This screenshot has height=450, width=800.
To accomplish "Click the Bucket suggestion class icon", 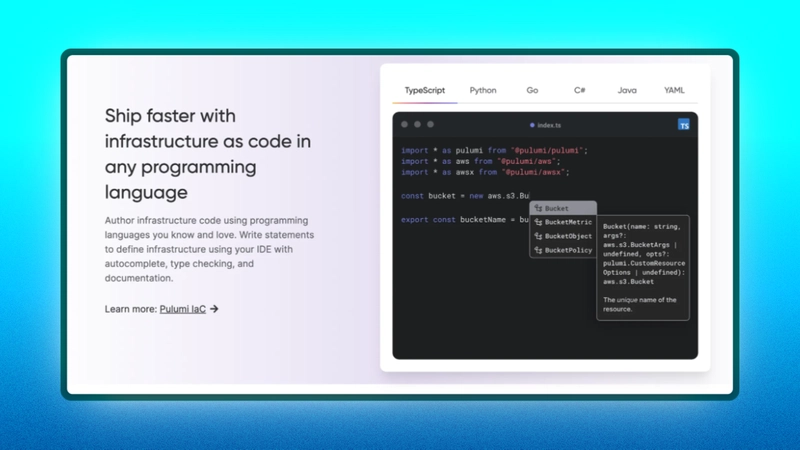I will coord(539,208).
